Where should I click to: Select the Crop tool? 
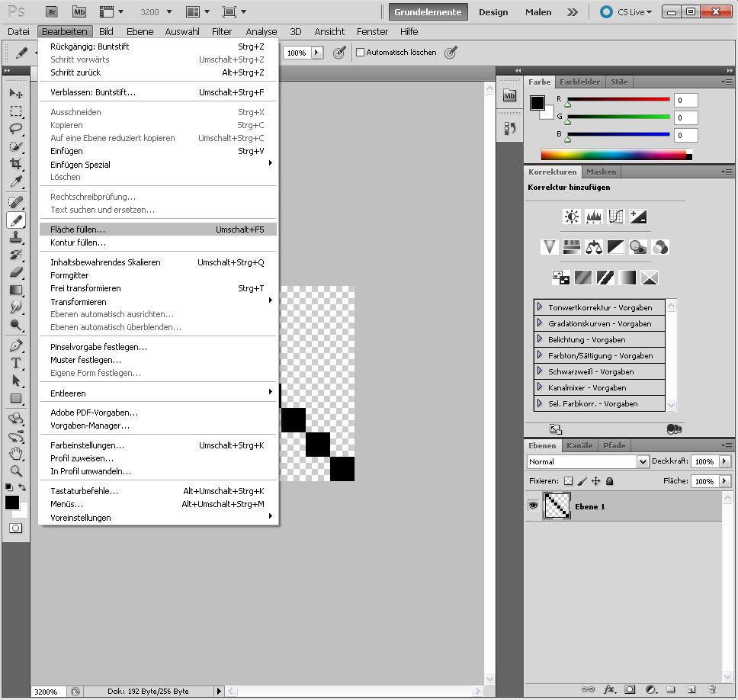coord(15,164)
